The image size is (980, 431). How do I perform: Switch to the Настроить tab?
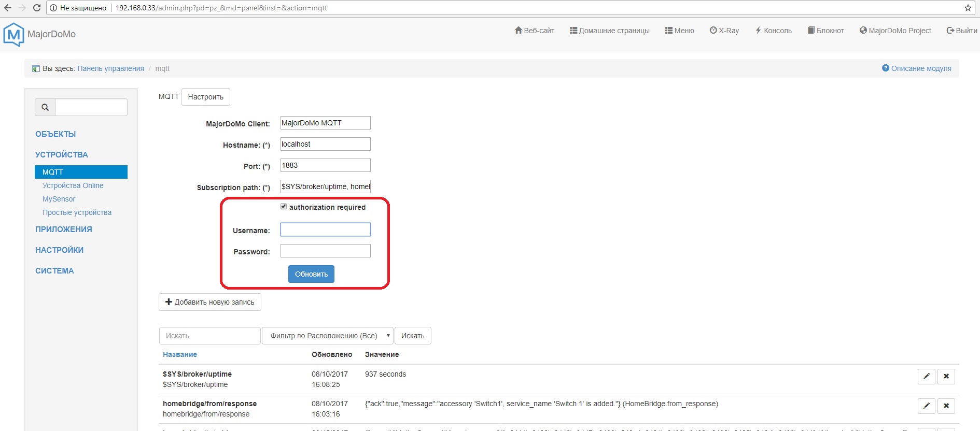click(x=205, y=97)
